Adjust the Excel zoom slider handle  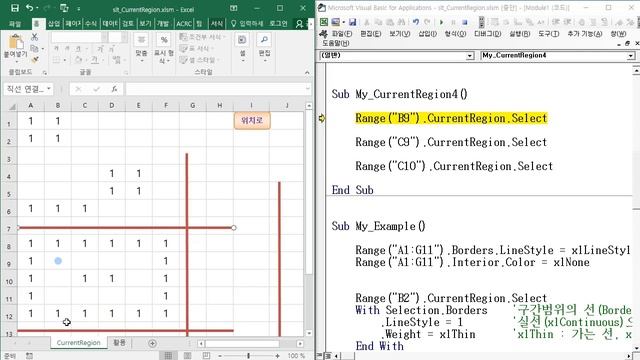coord(248,356)
